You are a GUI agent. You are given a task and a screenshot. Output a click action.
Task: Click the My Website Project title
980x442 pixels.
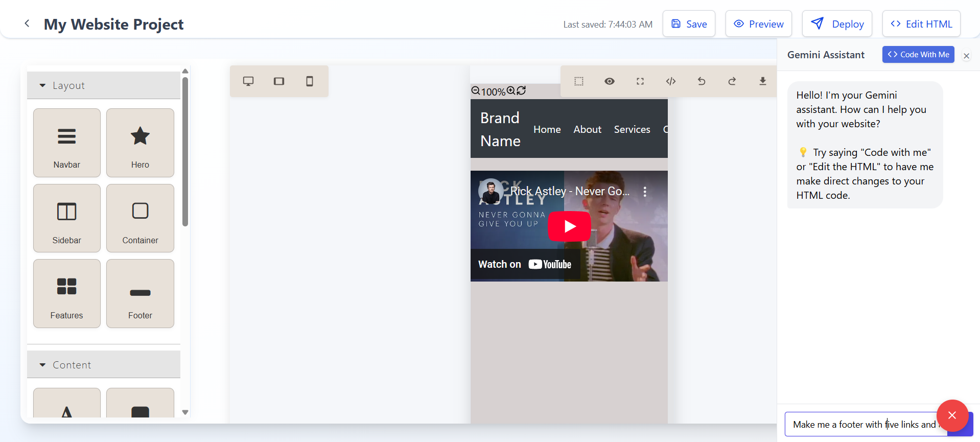coord(113,24)
